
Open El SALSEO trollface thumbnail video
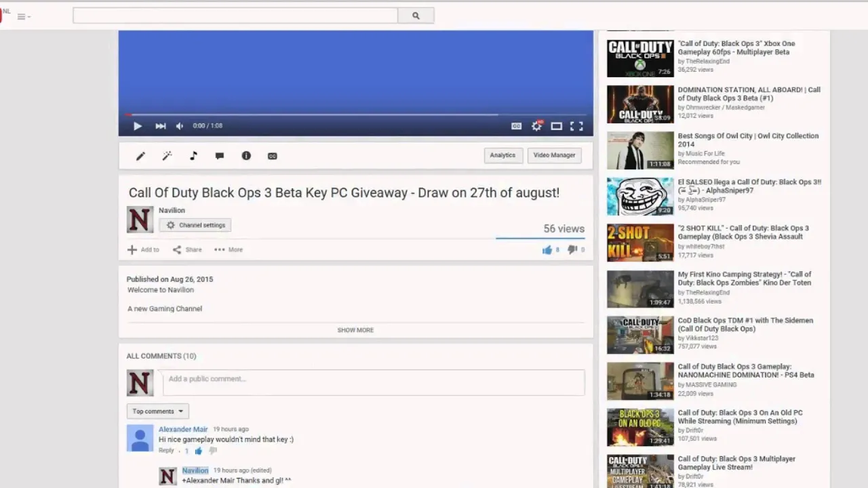[640, 197]
